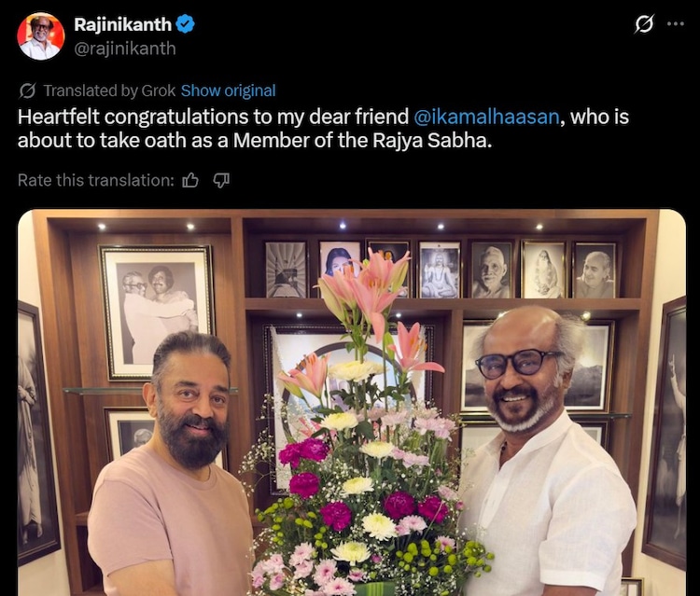This screenshot has width=700, height=596.
Task: Open the @ikamalhaasan mention
Action: (x=486, y=117)
